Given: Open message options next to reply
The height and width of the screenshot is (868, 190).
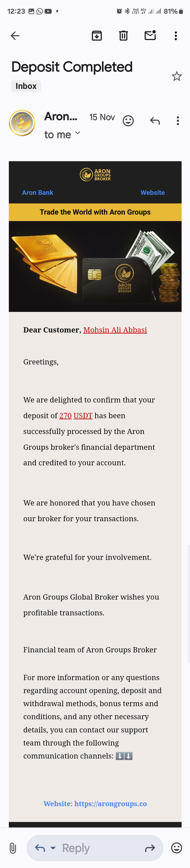Looking at the screenshot, I should 178,121.
